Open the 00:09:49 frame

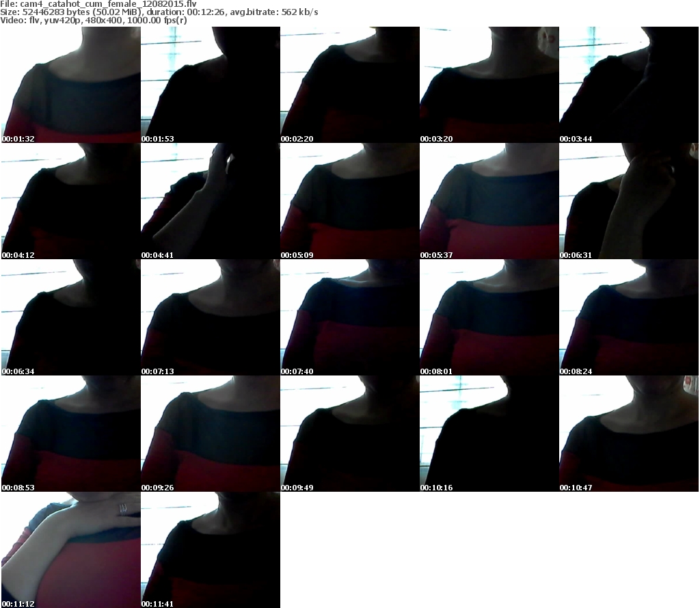[x=350, y=434]
